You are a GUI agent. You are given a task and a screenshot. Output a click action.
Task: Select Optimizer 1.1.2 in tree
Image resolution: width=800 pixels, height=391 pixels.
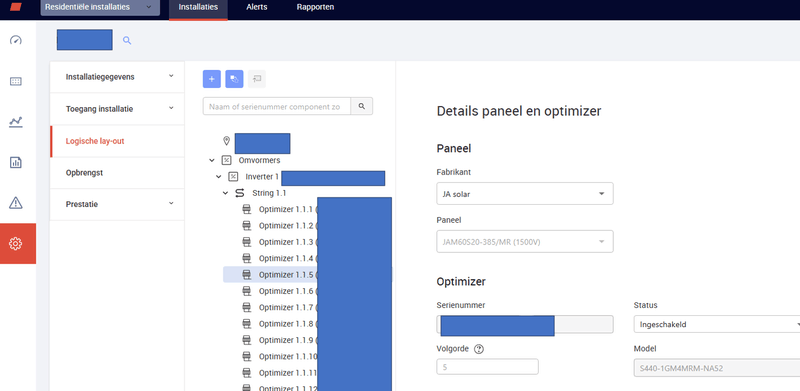286,226
